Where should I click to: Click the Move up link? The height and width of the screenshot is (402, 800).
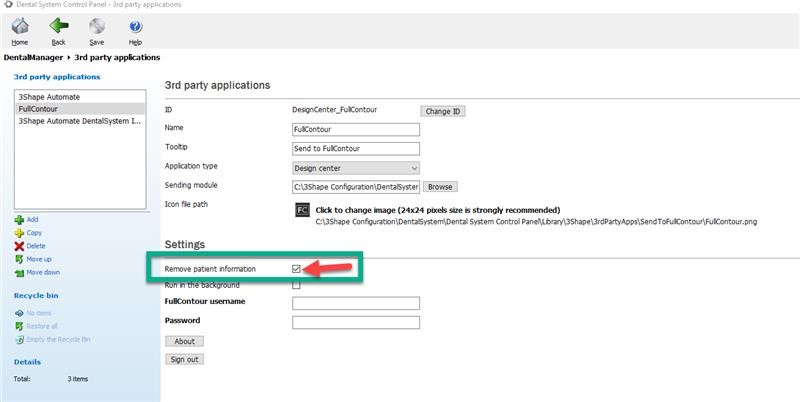[x=39, y=259]
